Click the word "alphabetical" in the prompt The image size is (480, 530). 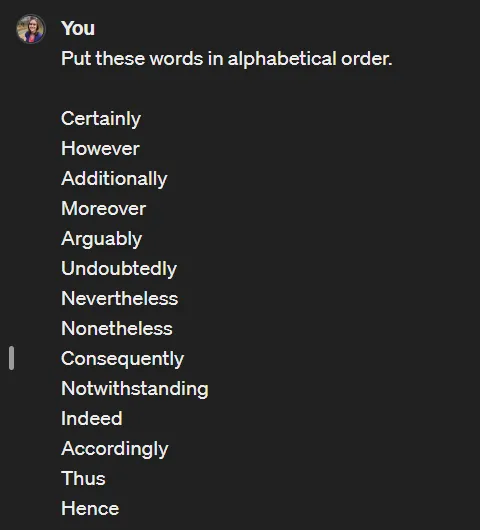[x=282, y=59]
